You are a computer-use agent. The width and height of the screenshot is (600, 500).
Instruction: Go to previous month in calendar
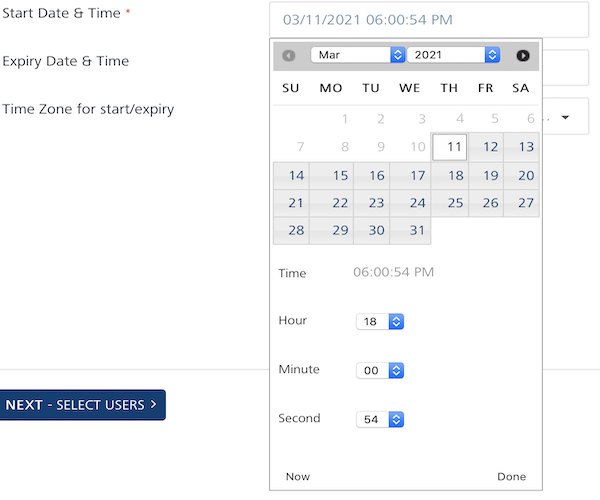tap(289, 56)
